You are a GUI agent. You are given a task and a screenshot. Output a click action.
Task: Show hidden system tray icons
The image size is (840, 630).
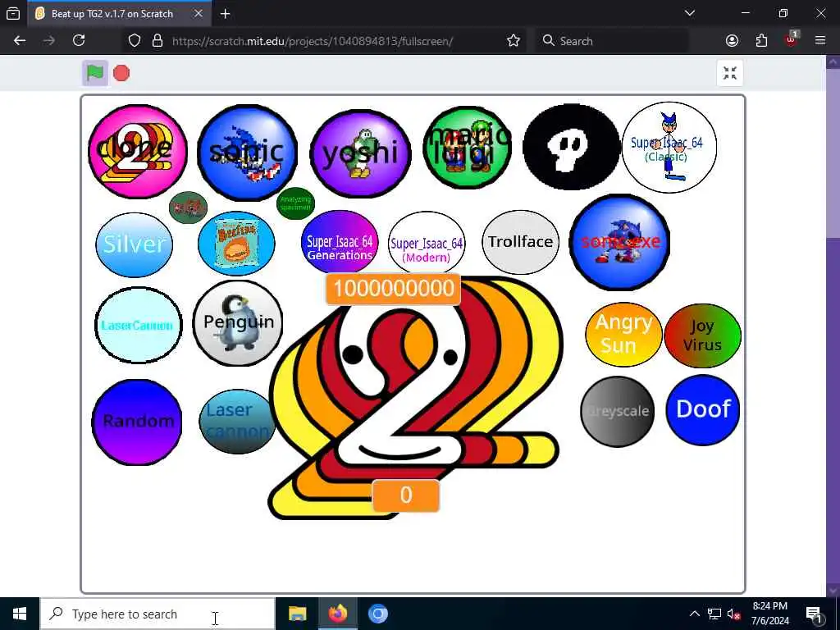pyautogui.click(x=694, y=614)
